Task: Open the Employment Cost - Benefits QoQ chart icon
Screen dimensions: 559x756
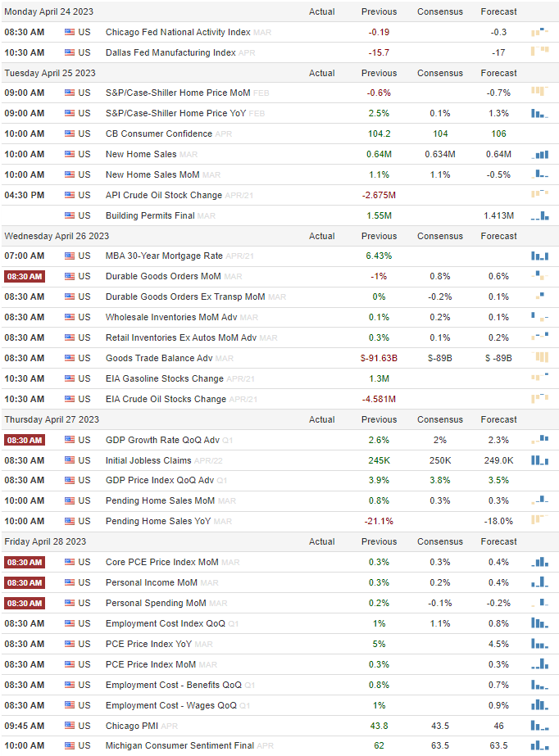Action: tap(539, 685)
